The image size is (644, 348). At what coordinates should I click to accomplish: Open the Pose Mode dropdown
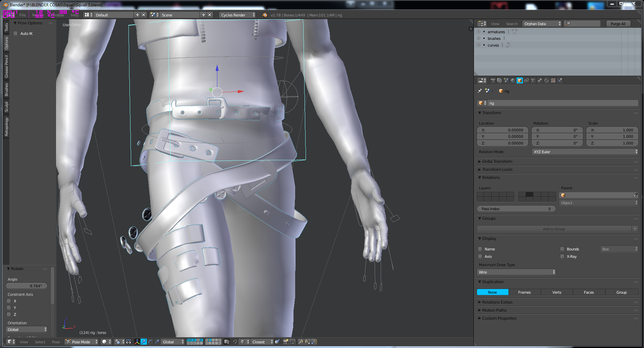(82, 342)
